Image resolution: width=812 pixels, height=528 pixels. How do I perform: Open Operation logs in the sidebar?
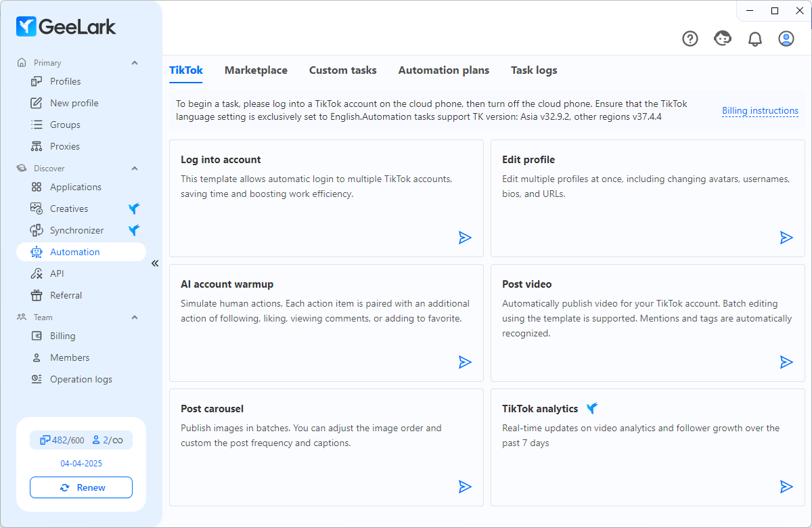[x=81, y=379]
